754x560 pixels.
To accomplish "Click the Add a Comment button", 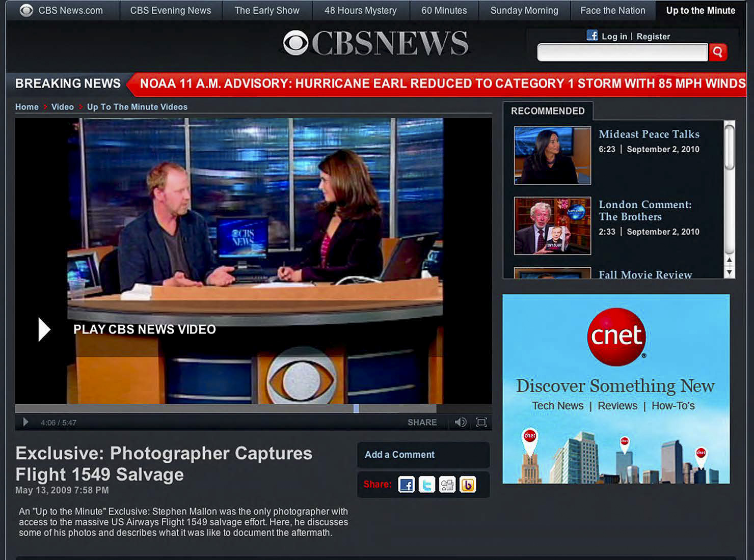I will click(x=423, y=455).
